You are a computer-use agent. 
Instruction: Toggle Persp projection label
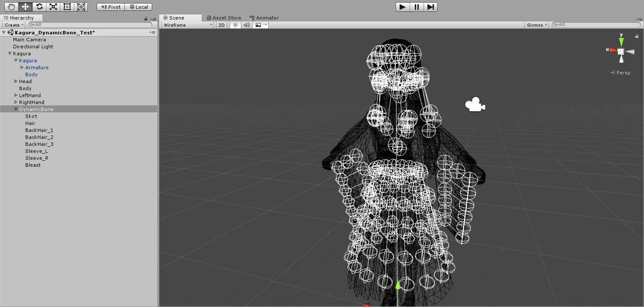coord(621,73)
